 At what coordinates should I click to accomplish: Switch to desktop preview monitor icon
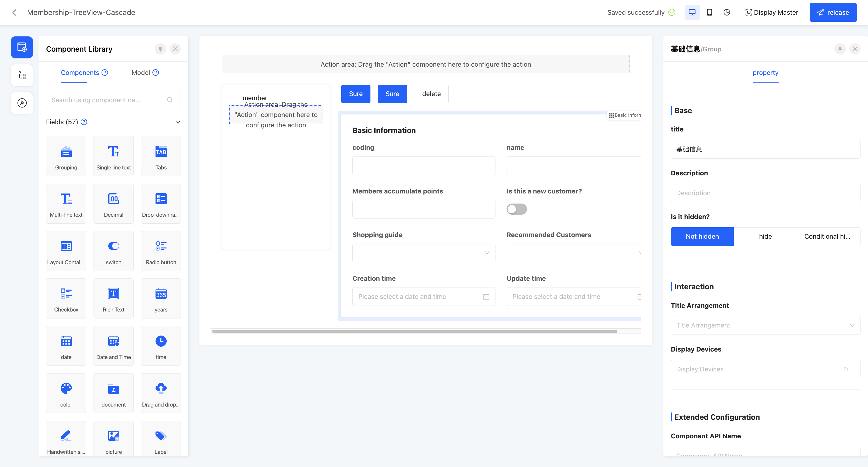click(x=692, y=12)
